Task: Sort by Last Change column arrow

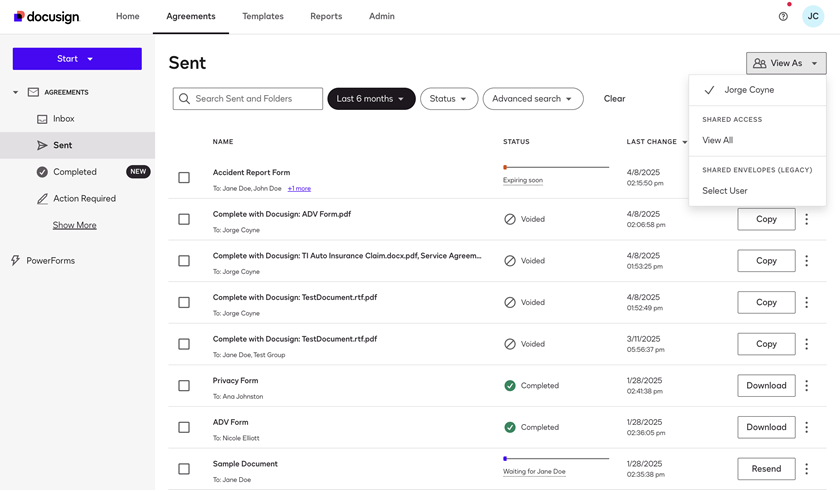Action: [684, 142]
